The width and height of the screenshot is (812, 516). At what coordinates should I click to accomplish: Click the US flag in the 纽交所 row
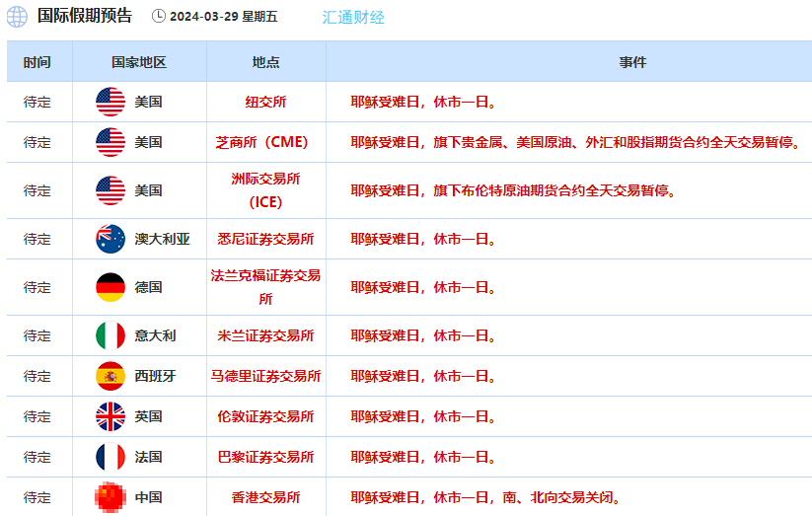click(x=111, y=102)
